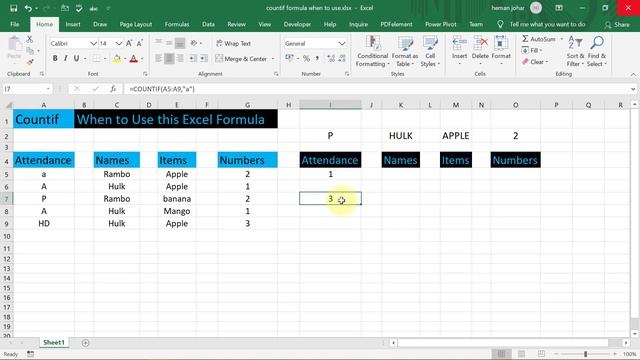Image resolution: width=640 pixels, height=360 pixels.
Task: Click Merge & Center button
Action: pyautogui.click(x=241, y=59)
